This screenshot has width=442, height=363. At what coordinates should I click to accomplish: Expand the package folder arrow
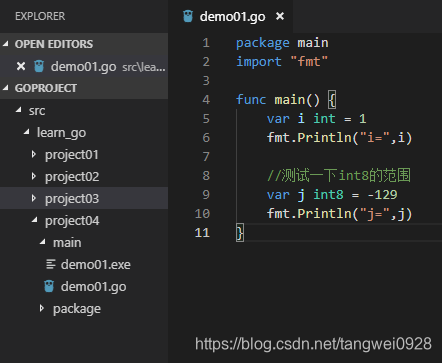coord(42,308)
